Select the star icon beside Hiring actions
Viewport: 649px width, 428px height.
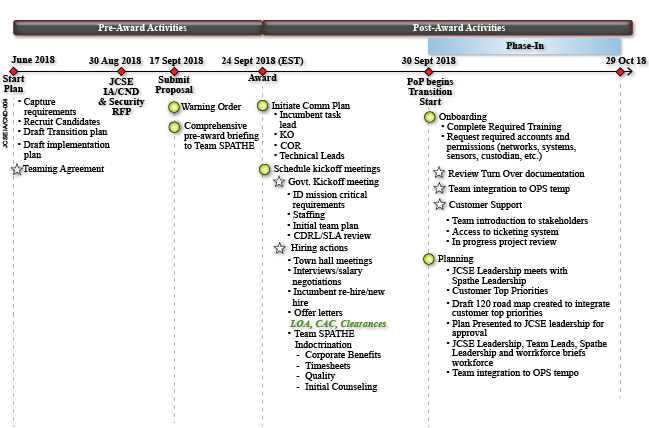tap(280, 247)
